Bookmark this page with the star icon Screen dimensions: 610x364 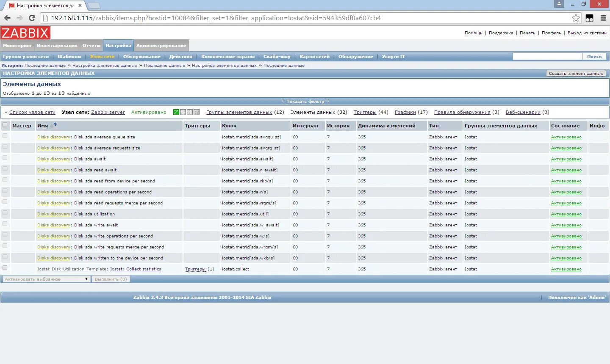[576, 18]
